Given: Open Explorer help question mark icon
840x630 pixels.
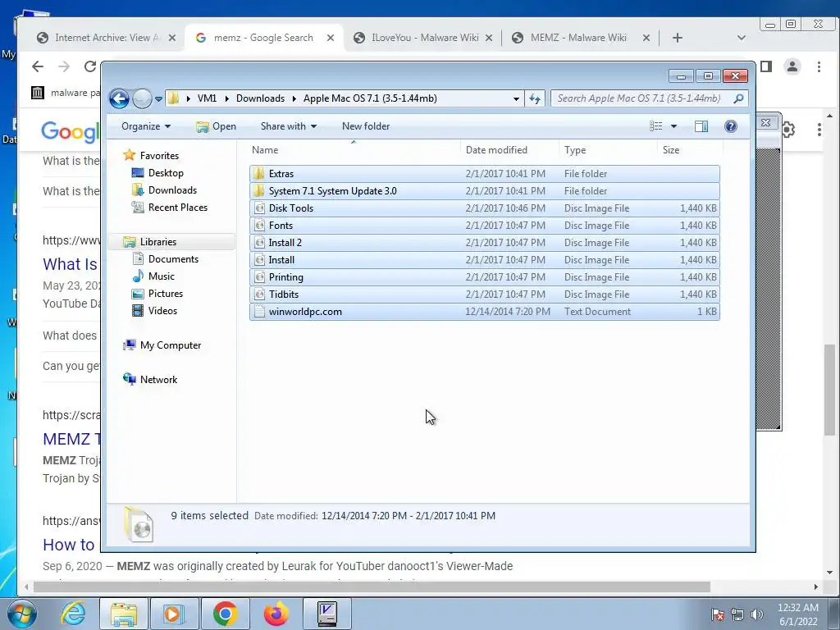Looking at the screenshot, I should (x=731, y=126).
